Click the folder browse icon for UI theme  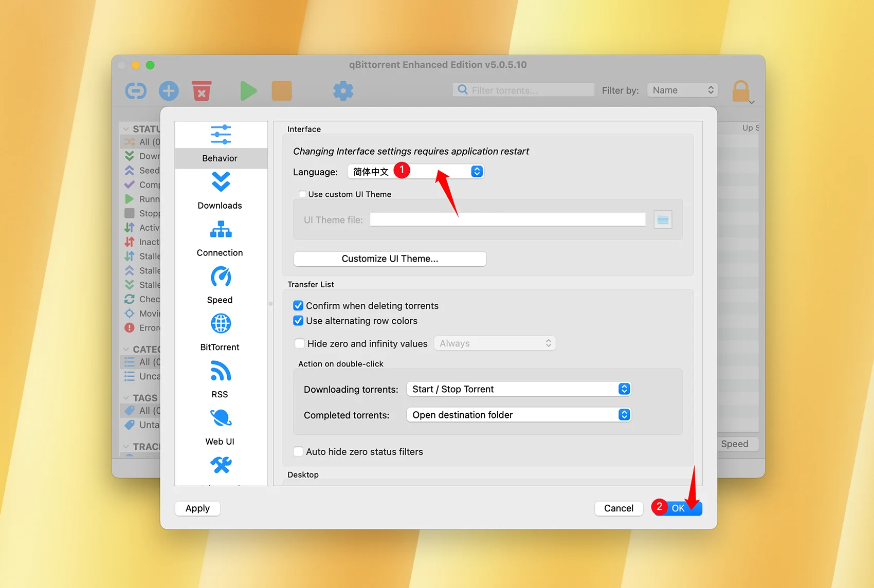tap(663, 220)
